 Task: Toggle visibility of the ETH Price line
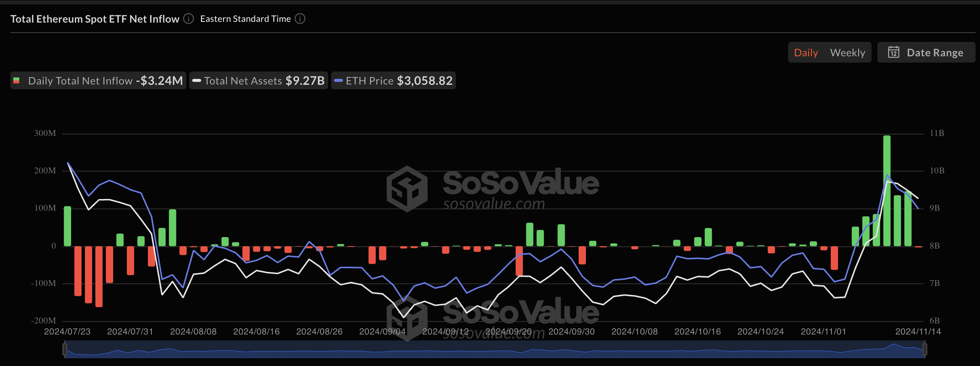pos(393,81)
